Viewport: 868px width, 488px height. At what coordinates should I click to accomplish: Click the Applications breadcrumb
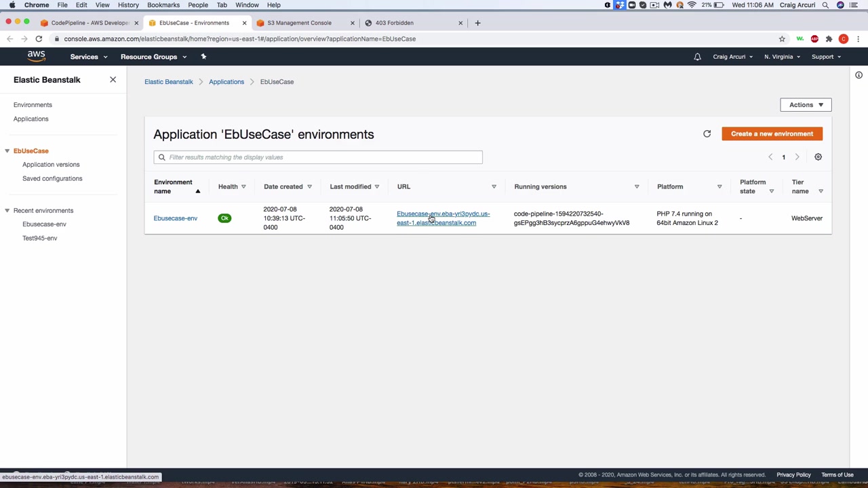[x=226, y=82]
